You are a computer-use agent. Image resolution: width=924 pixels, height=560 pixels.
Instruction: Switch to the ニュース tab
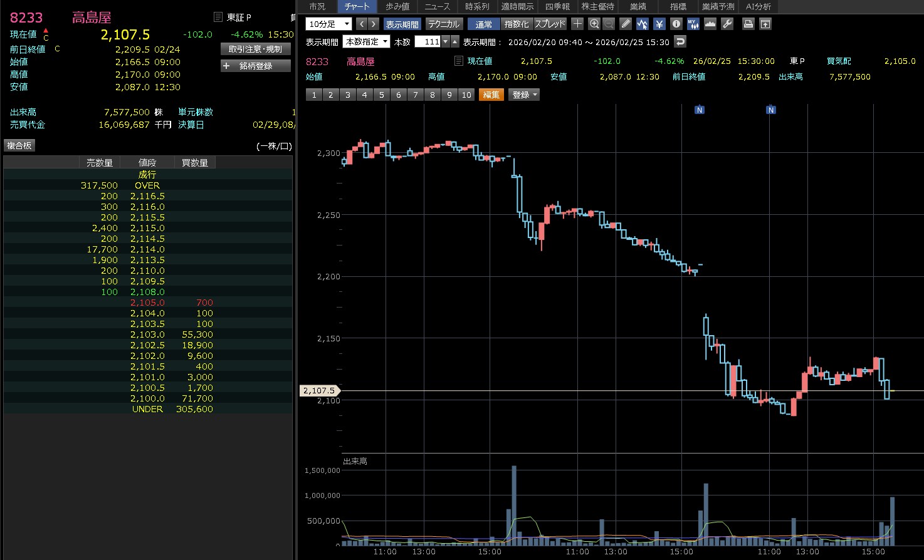(437, 6)
